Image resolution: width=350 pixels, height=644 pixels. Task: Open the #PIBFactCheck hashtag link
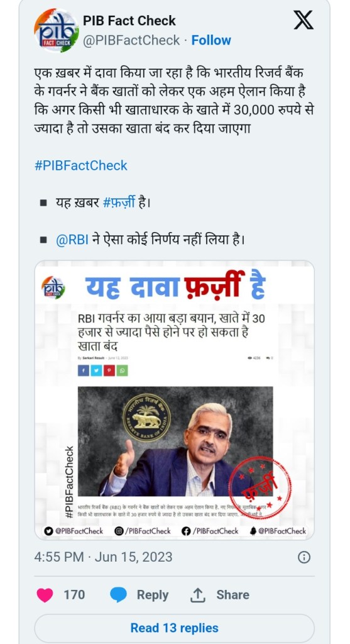click(81, 165)
